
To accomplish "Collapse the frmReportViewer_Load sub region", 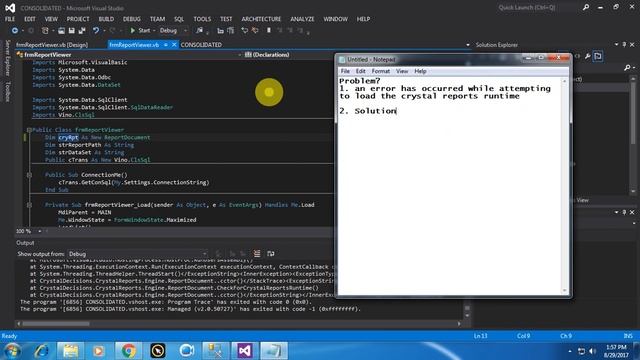I will point(29,205).
